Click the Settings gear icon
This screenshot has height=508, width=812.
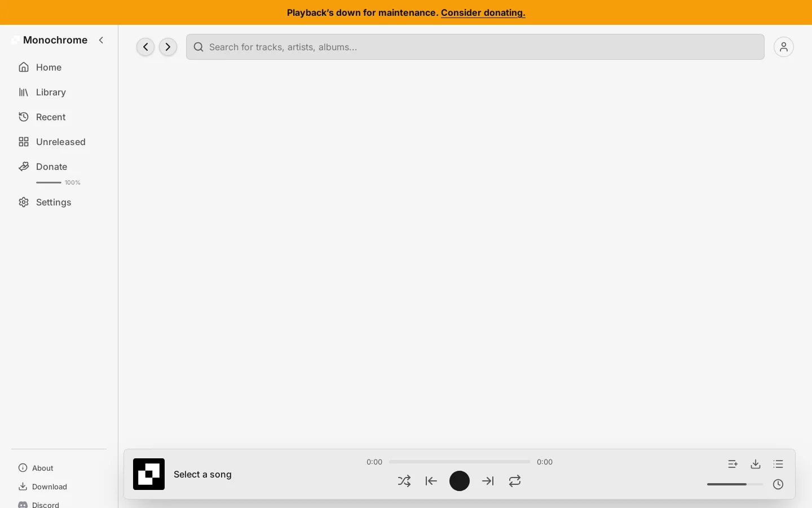click(24, 202)
